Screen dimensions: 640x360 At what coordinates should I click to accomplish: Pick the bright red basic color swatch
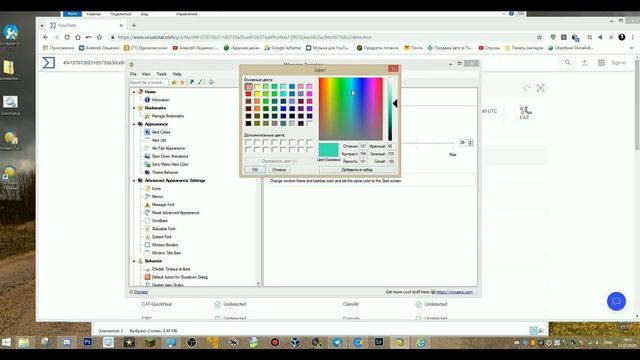coord(248,94)
